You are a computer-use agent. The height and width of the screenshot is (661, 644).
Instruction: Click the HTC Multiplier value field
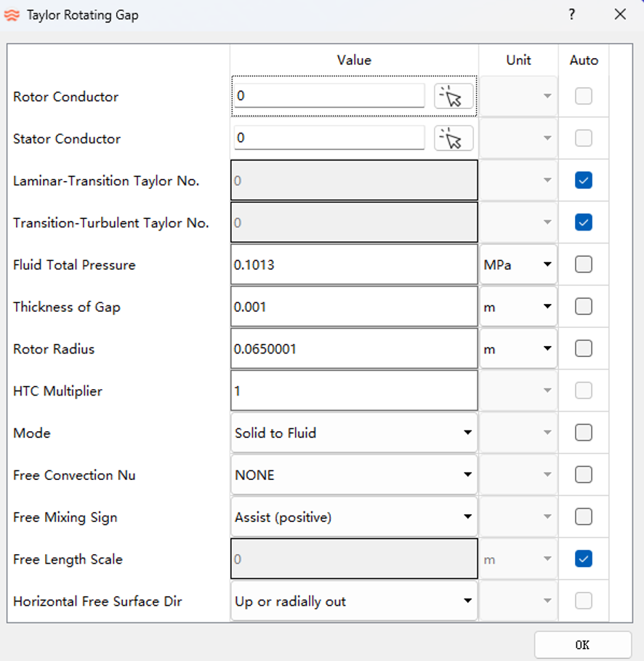click(x=354, y=391)
